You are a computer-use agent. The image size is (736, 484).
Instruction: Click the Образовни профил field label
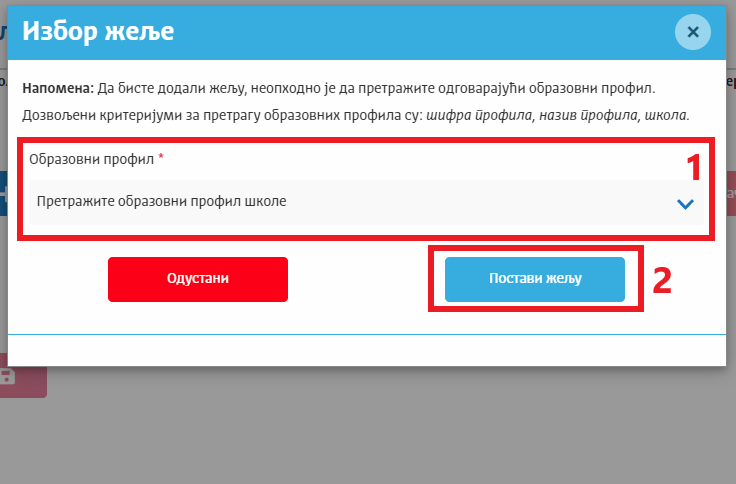[92, 159]
